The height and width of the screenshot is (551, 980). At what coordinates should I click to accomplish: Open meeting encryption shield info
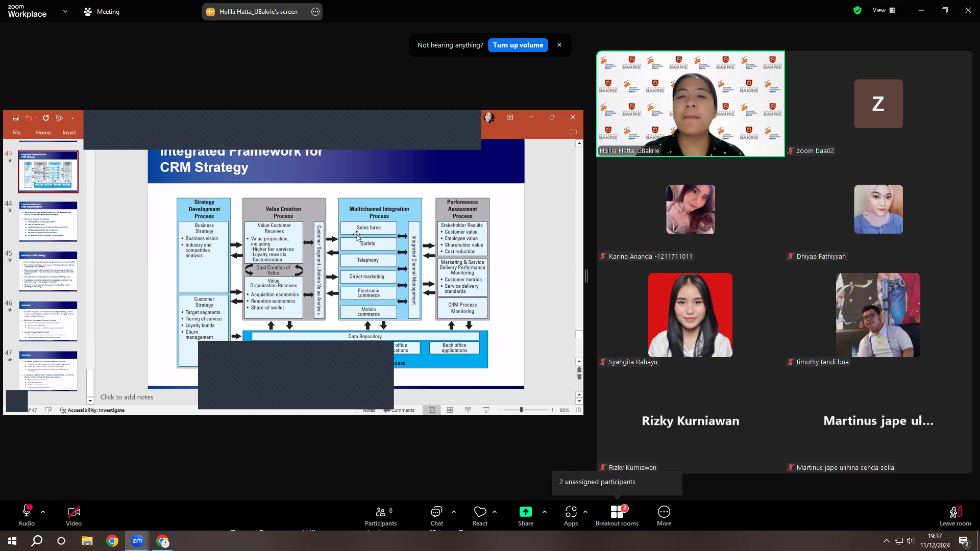(857, 11)
